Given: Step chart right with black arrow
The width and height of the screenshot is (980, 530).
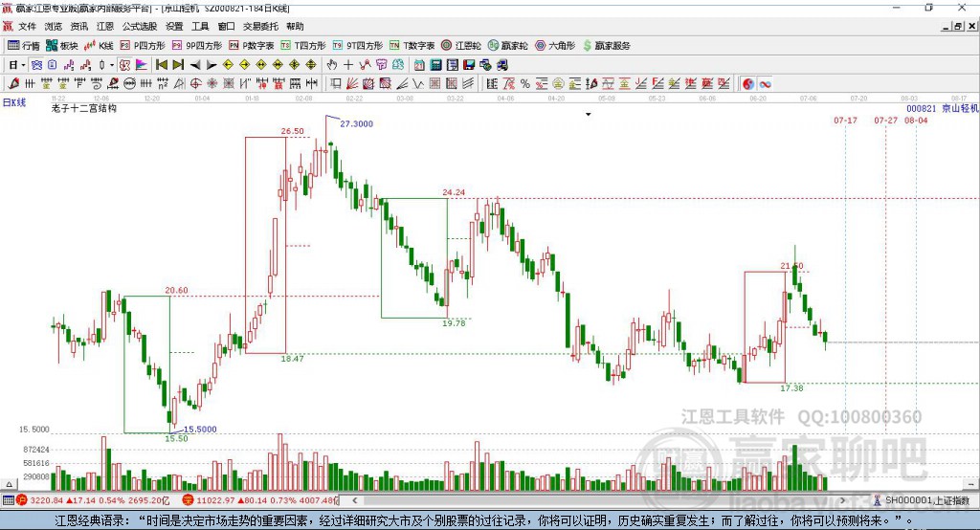Looking at the screenshot, I should [212, 65].
